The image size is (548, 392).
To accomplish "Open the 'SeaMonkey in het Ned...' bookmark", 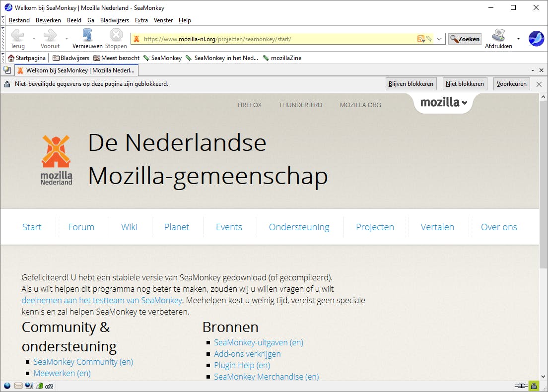I will (222, 58).
